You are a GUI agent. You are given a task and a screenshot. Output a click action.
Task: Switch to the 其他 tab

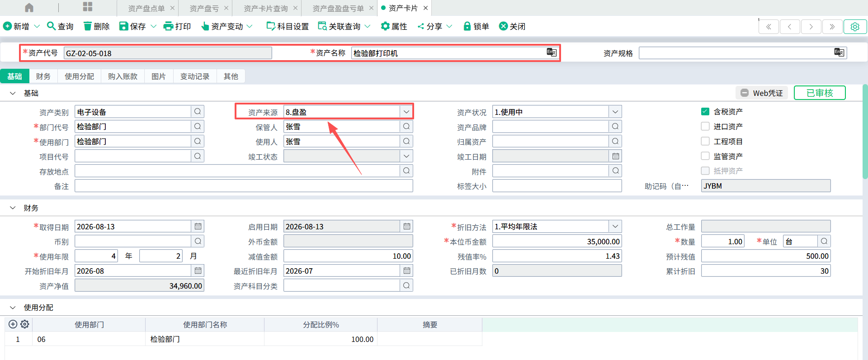[x=231, y=76]
